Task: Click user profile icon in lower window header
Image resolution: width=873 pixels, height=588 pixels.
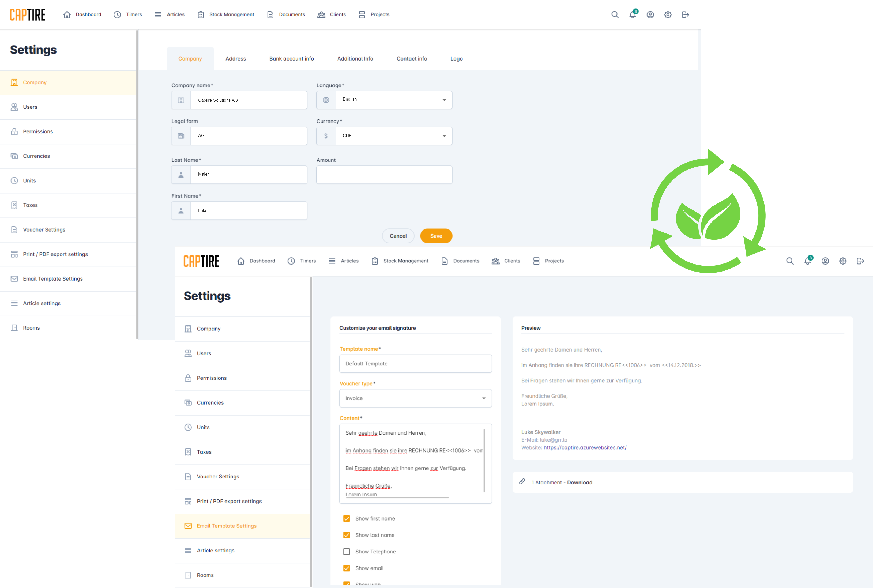Action: pos(825,261)
